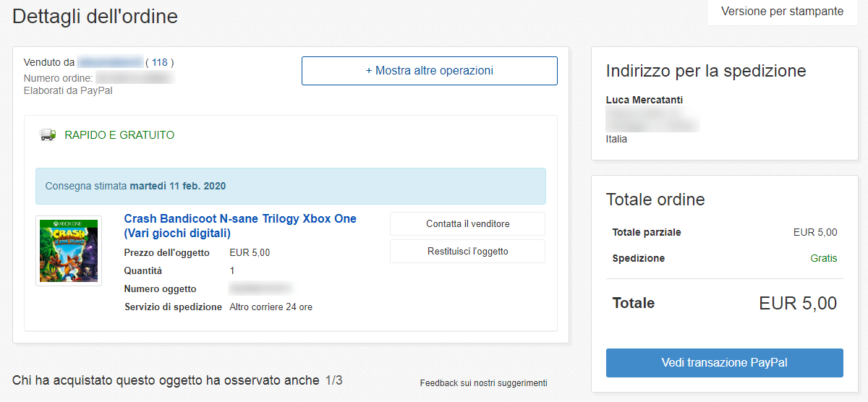Screen dimensions: 868x402
Task: Select the recipient name Luca Mercatanti
Action: (644, 100)
